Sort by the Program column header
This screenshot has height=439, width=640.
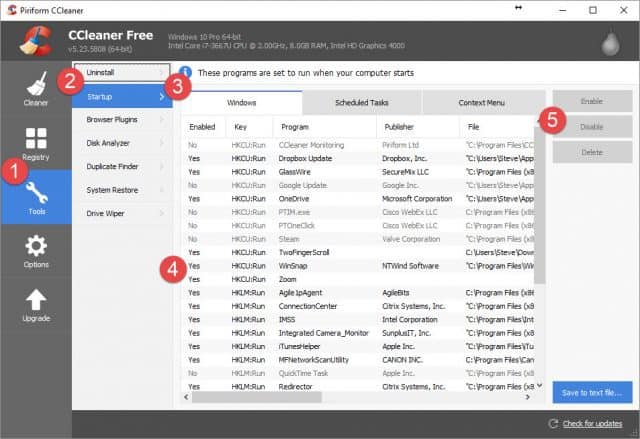coord(324,127)
